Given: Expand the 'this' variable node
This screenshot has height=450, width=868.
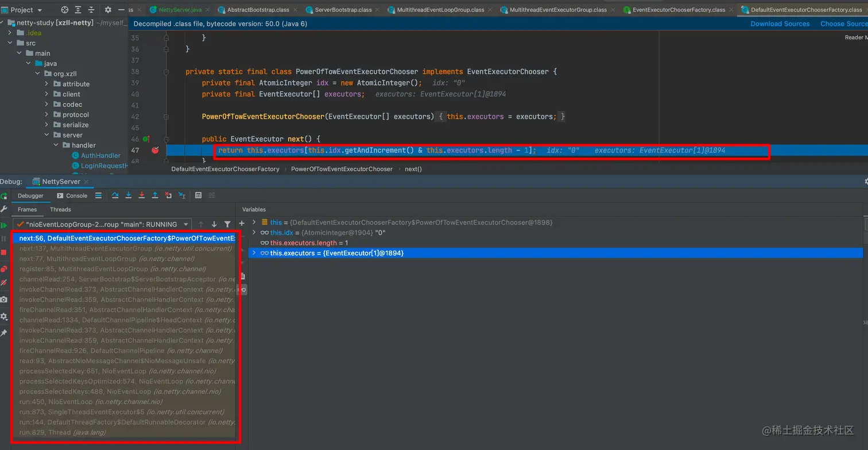Looking at the screenshot, I should click(x=254, y=222).
